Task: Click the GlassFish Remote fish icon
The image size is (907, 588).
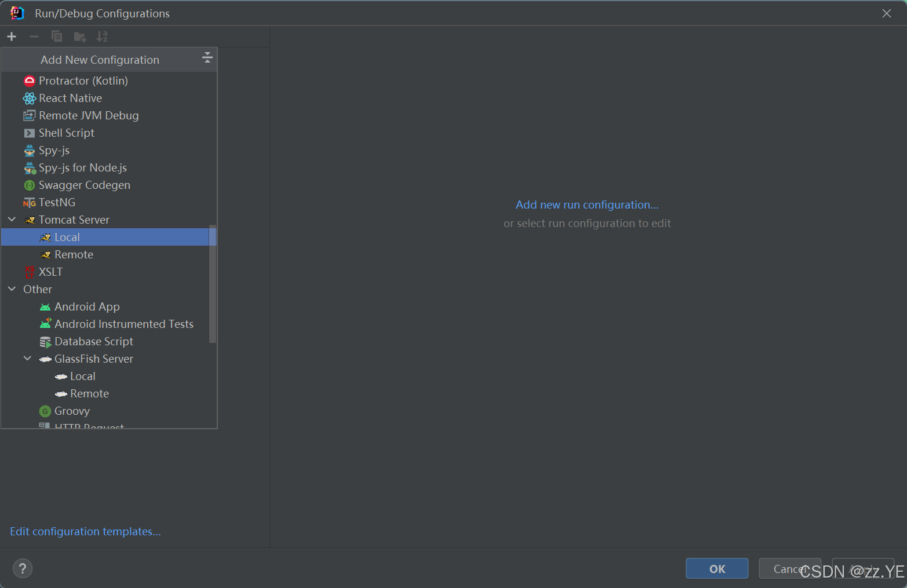Action: 61,394
